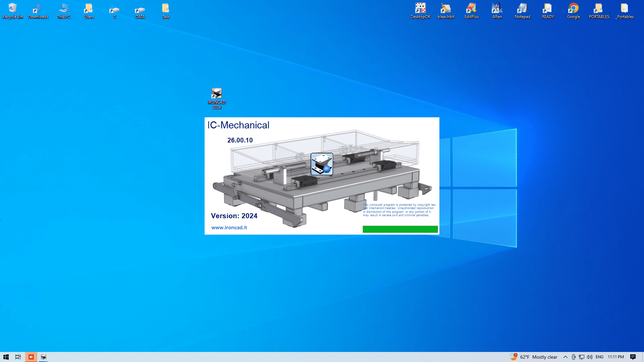The width and height of the screenshot is (644, 362).
Task: Select the C drive shortcut icon
Action: tap(114, 11)
